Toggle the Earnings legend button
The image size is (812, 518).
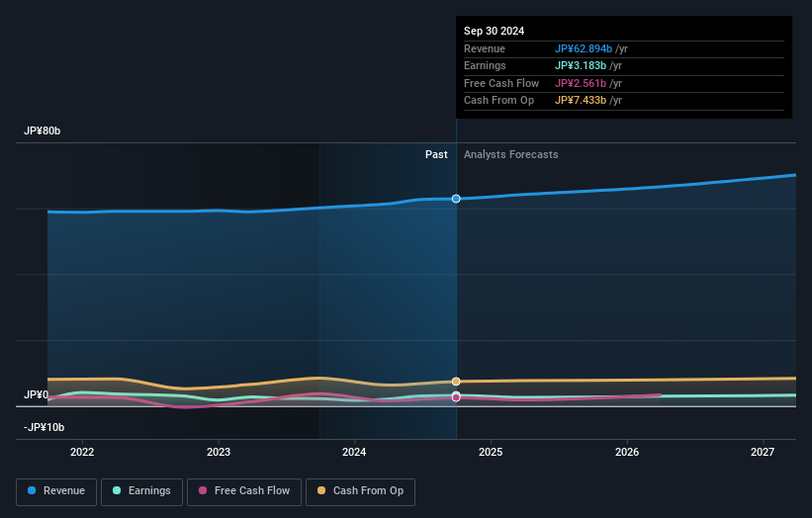pos(141,491)
